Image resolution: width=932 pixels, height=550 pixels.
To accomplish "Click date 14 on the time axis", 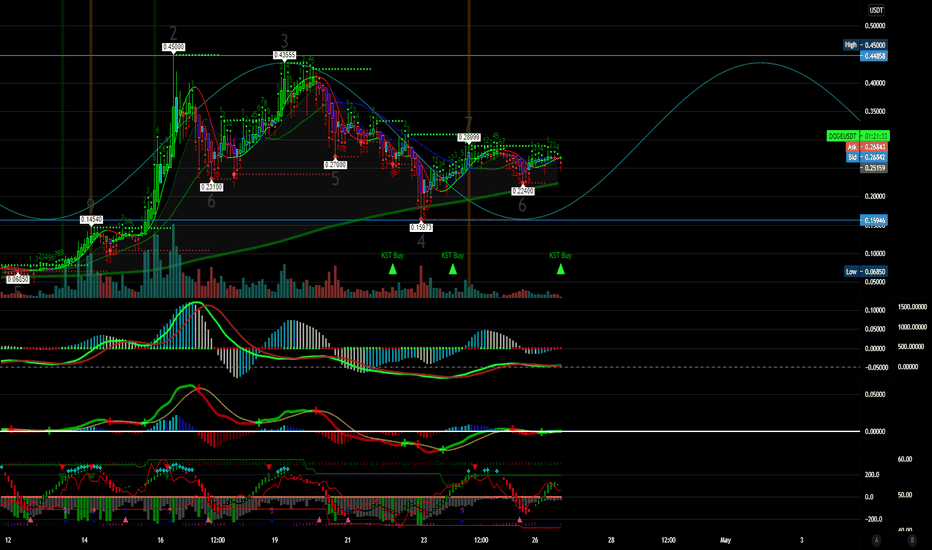I will point(84,540).
